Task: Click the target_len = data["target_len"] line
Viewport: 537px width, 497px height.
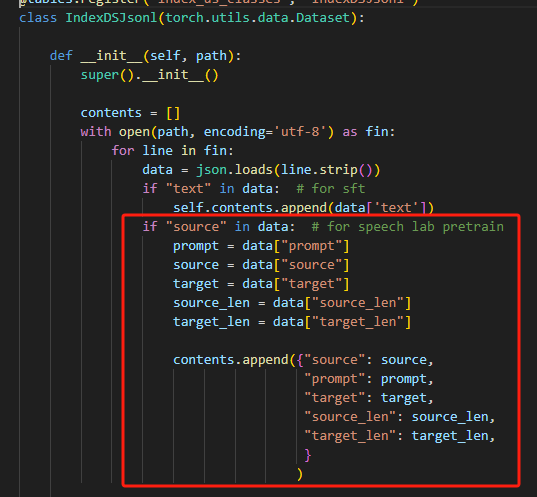Action: [x=292, y=322]
